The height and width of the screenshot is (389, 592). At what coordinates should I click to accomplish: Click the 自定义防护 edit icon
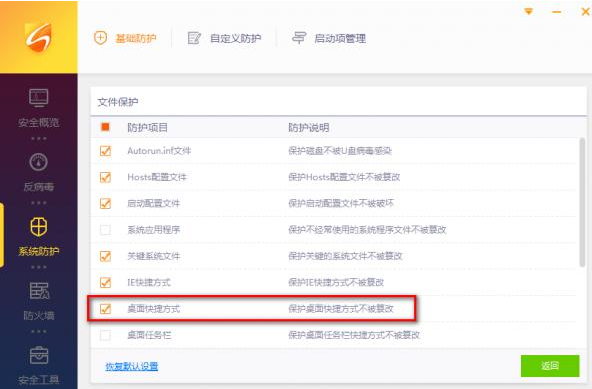194,38
